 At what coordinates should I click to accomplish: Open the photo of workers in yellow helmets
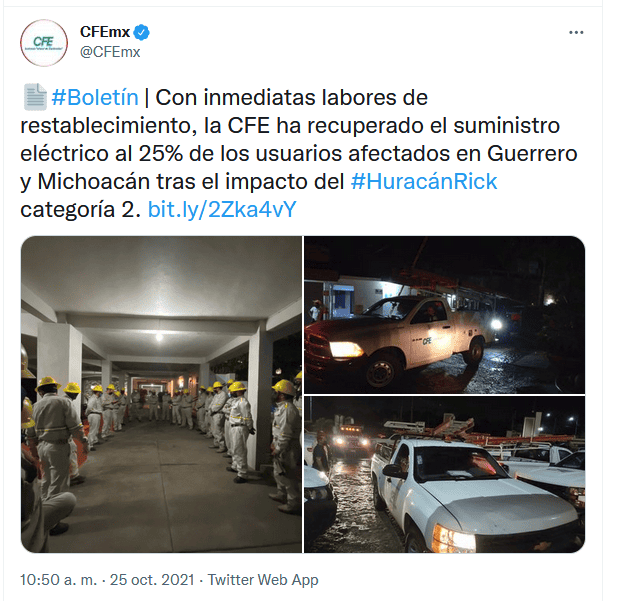[x=161, y=394]
